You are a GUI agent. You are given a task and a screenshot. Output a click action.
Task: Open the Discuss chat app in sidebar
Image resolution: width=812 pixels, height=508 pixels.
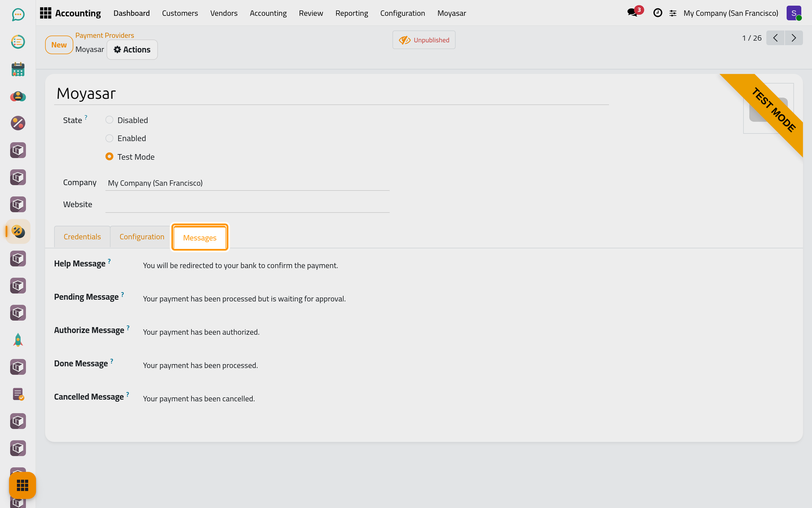(18, 15)
